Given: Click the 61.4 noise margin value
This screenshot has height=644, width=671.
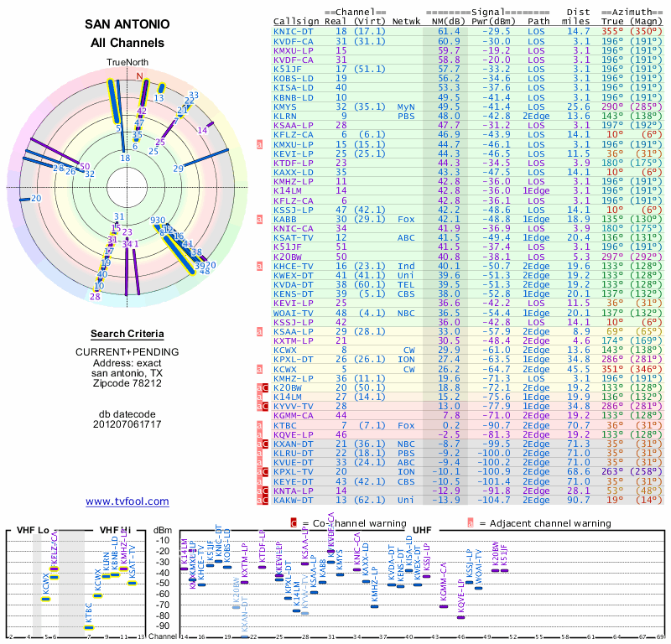Looking at the screenshot, I should pos(449,32).
